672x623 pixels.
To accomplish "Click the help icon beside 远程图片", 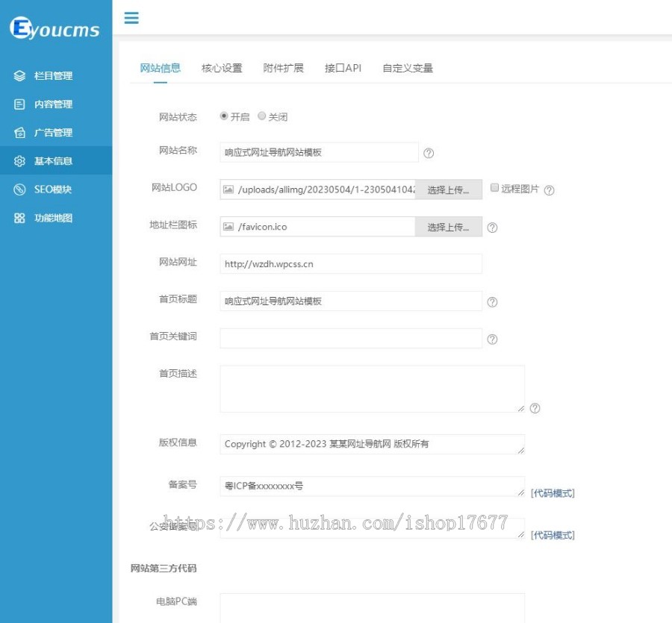I will coord(549,190).
